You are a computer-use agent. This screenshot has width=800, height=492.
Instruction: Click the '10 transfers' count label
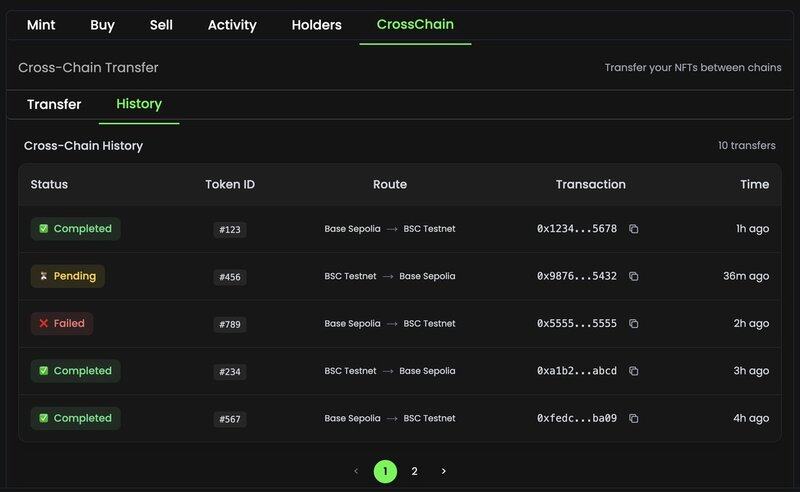coord(747,145)
